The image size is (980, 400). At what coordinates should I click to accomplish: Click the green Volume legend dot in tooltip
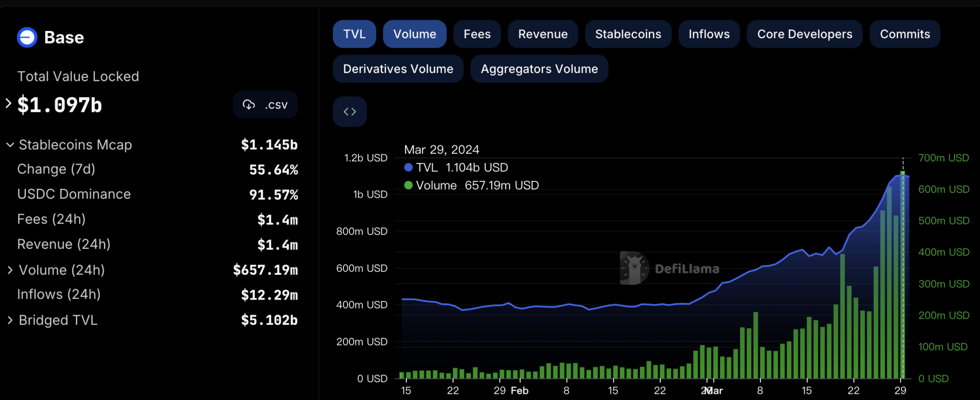click(408, 185)
